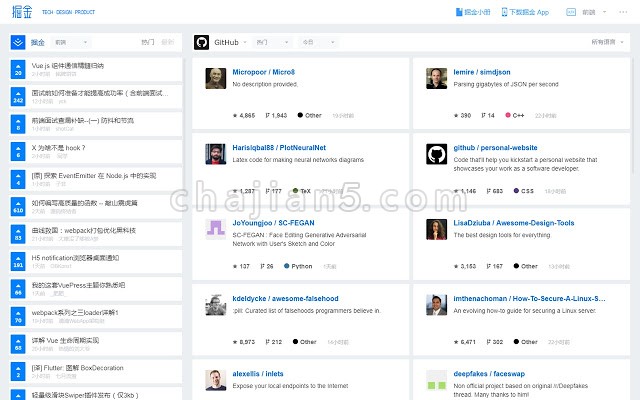
Task: Upvote the hook article showing 6 likes
Action: coord(18,151)
